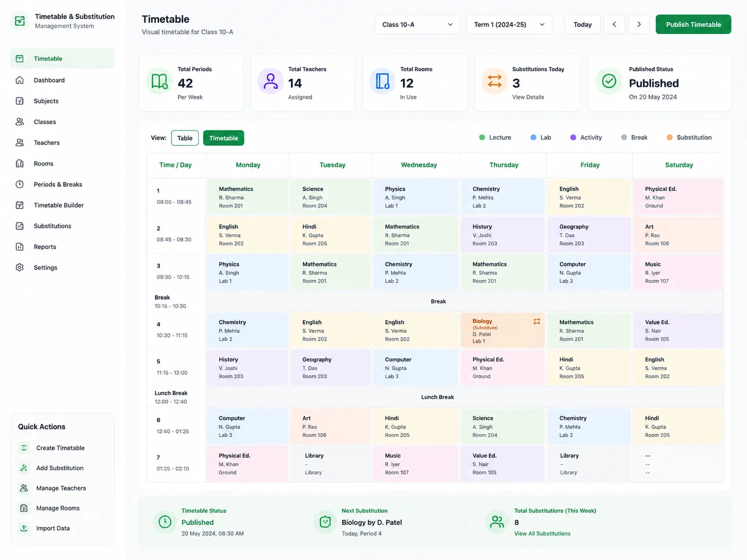The width and height of the screenshot is (747, 560).
Task: Select Wednesday period 7 Music cell
Action: 415,464
